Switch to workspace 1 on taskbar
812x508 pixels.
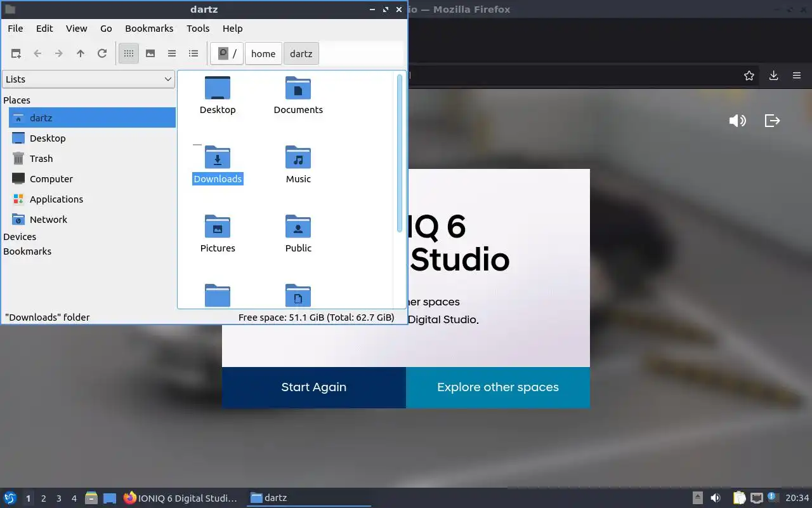[x=28, y=498]
